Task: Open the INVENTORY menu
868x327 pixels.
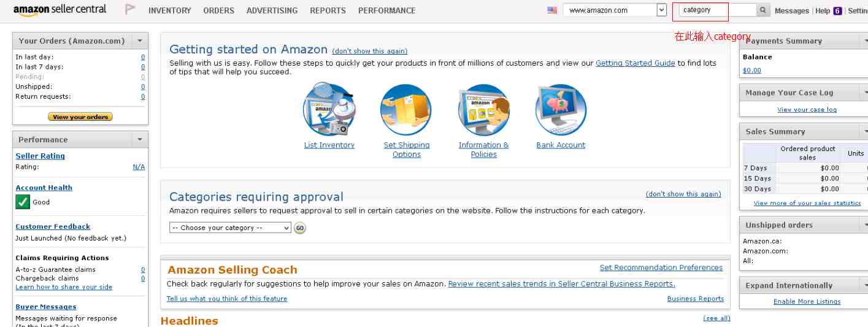Action: pos(170,10)
